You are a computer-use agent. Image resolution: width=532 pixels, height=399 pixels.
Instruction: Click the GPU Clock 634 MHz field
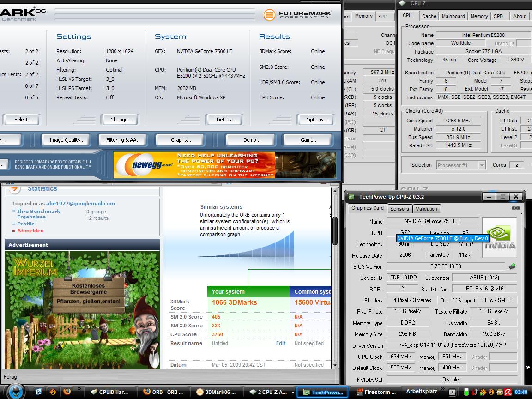401,357
